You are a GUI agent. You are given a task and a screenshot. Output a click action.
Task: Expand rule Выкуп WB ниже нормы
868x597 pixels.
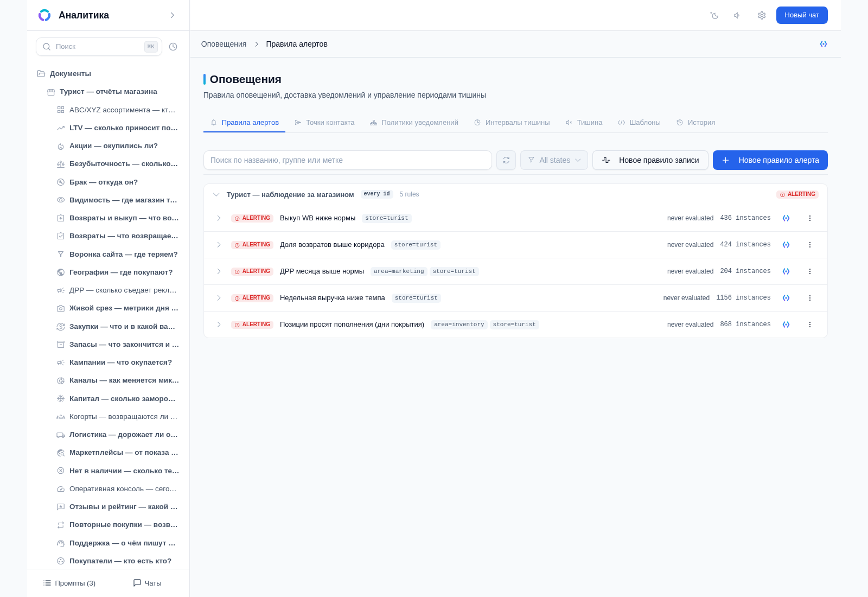219,218
